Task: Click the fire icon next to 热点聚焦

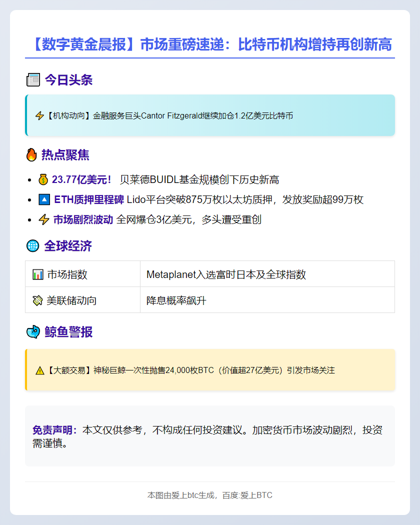Action: point(31,155)
